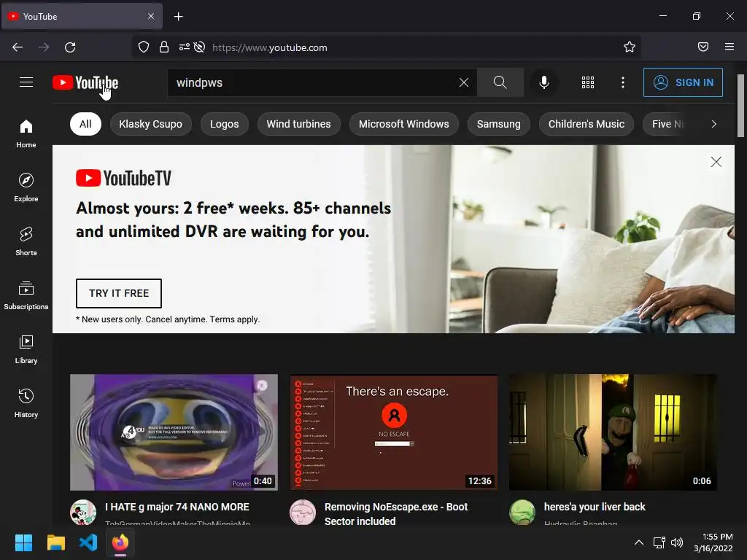Open the 'I HATE g major 74 NANO MORE' title

coord(177,507)
